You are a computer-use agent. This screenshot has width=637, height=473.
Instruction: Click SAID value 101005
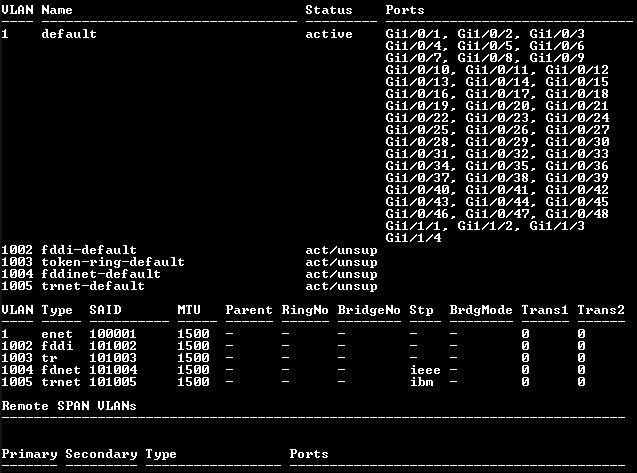click(113, 382)
